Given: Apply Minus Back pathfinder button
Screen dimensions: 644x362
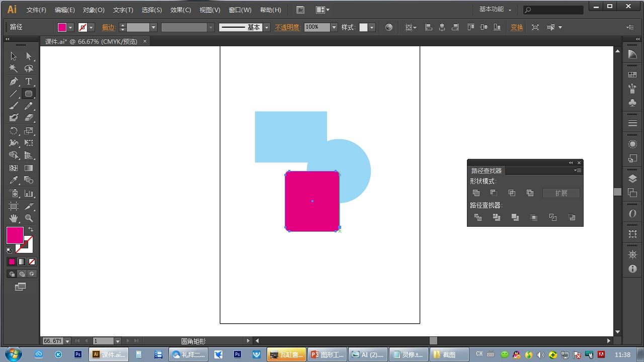Looking at the screenshot, I should point(572,217).
